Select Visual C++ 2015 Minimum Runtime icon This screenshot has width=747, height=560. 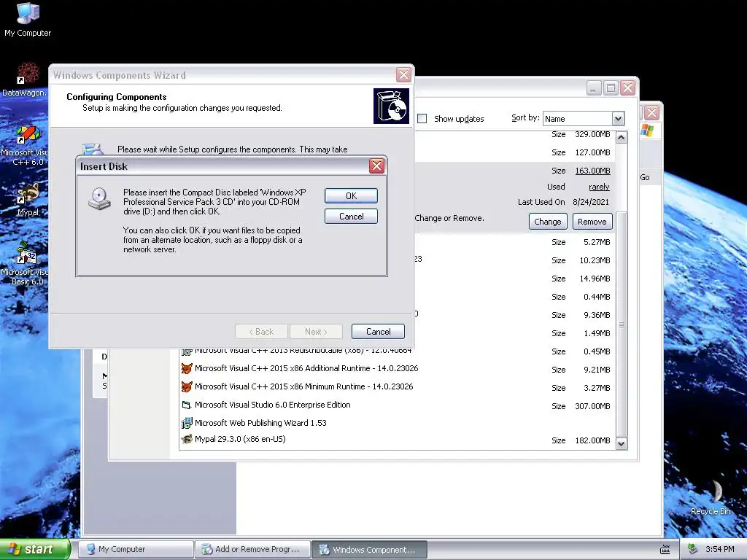[x=187, y=386]
